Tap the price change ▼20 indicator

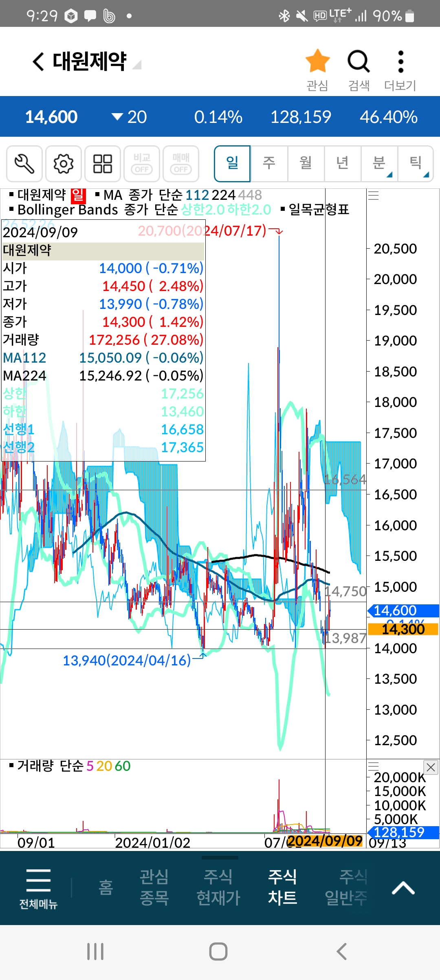click(129, 117)
